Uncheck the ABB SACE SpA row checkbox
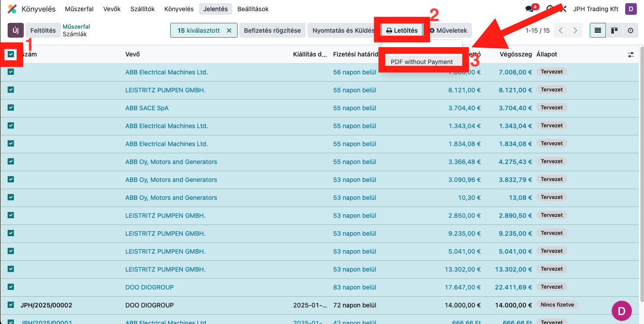 11,108
